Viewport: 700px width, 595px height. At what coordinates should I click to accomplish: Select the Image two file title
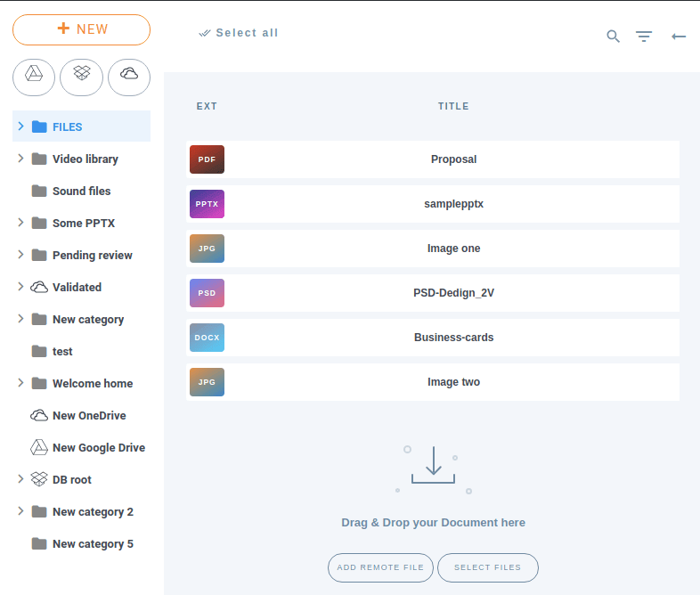(453, 382)
